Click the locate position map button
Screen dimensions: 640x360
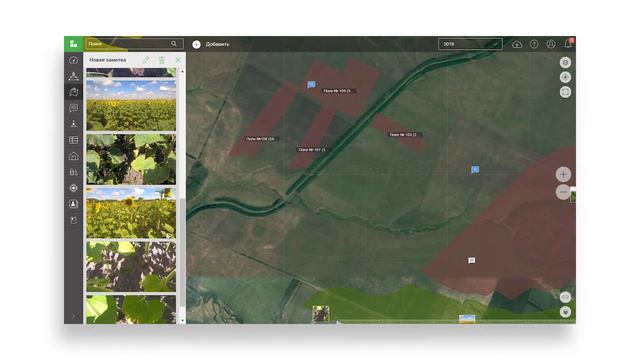coord(565,77)
